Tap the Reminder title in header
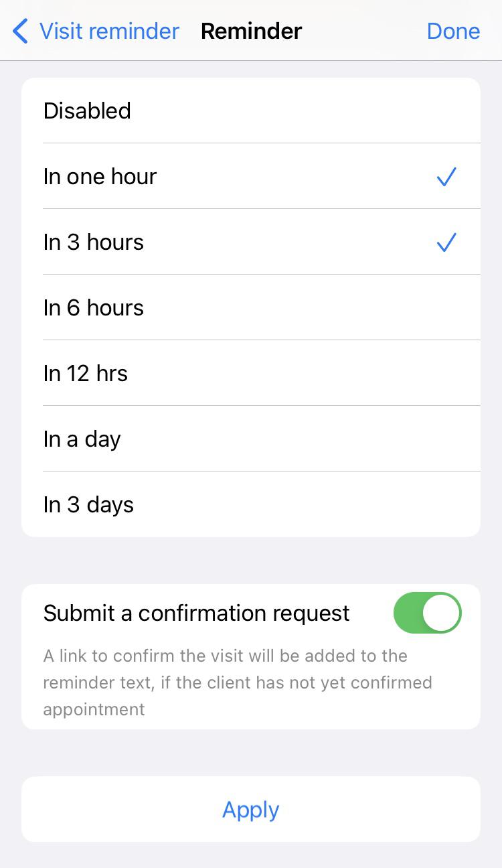 [251, 31]
